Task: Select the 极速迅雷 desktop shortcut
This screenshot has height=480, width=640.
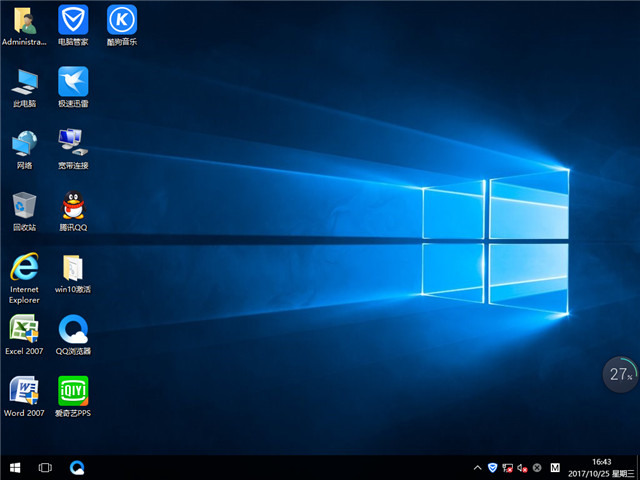Action: 72,81
